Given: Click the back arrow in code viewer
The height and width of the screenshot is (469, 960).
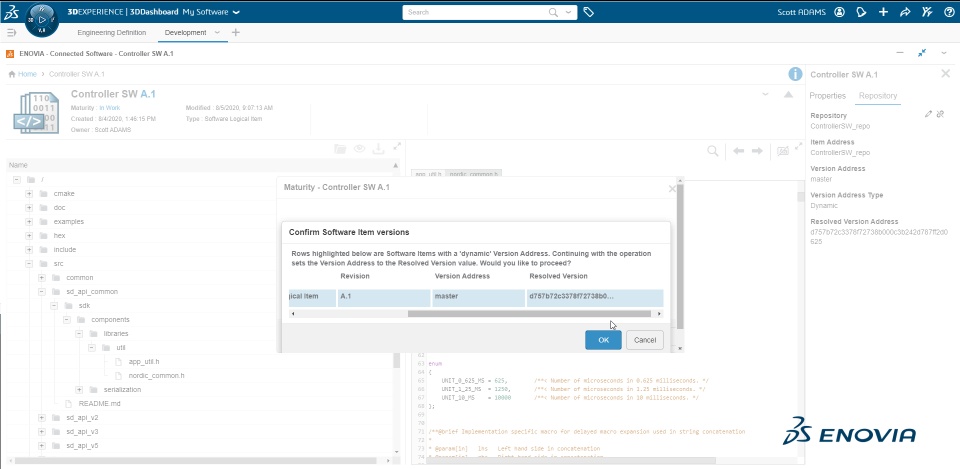Looking at the screenshot, I should click(x=738, y=151).
